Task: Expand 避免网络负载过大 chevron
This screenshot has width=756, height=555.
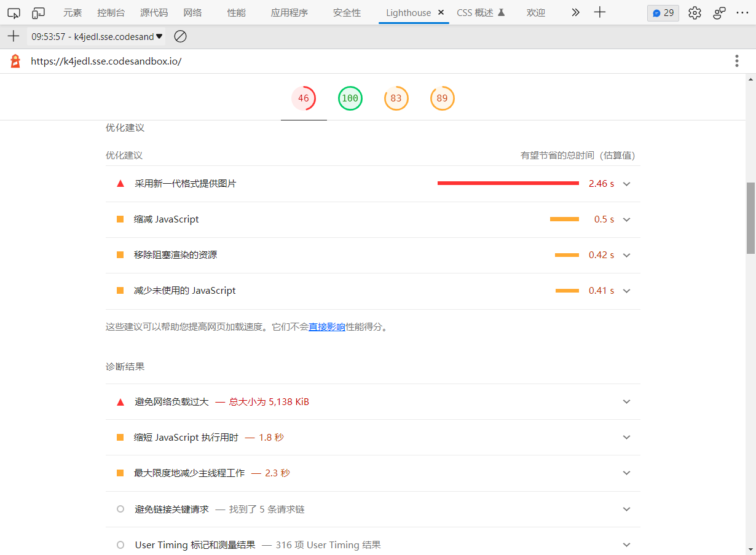Action: pyautogui.click(x=627, y=402)
